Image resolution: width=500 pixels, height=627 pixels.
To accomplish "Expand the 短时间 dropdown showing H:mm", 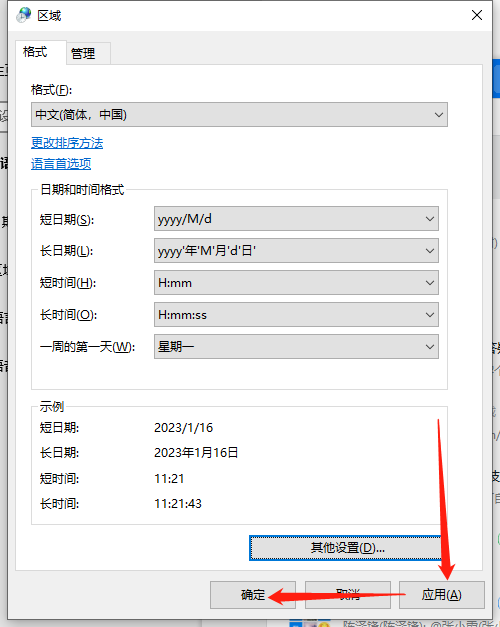I will tap(296, 283).
